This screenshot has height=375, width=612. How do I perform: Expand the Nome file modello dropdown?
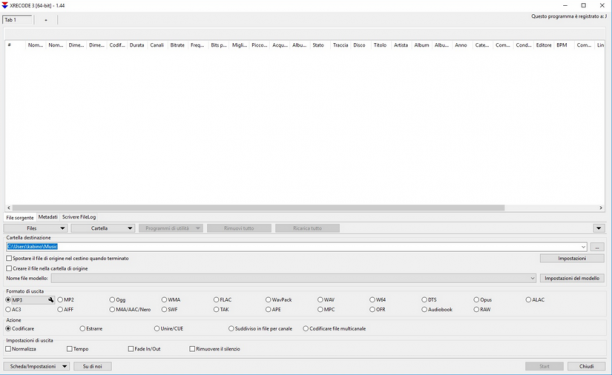coord(532,278)
